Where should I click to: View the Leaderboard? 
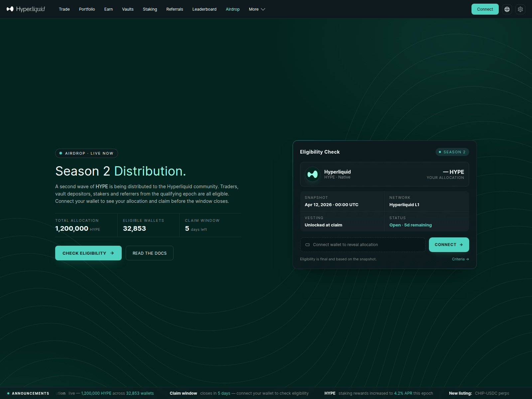tap(204, 9)
